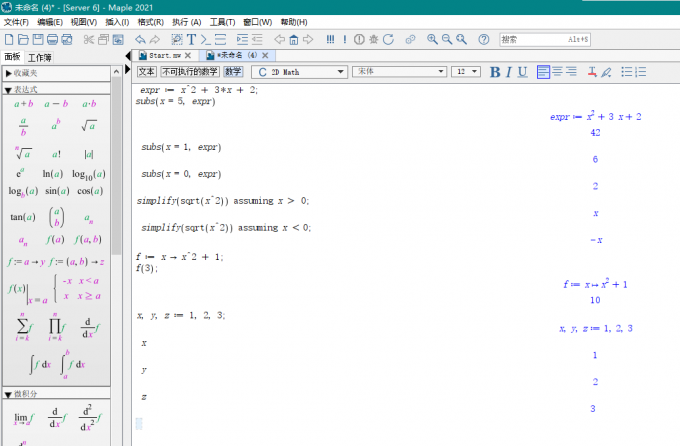The height and width of the screenshot is (446, 680).
Task: Go back with the left arrow icon
Action: click(280, 39)
